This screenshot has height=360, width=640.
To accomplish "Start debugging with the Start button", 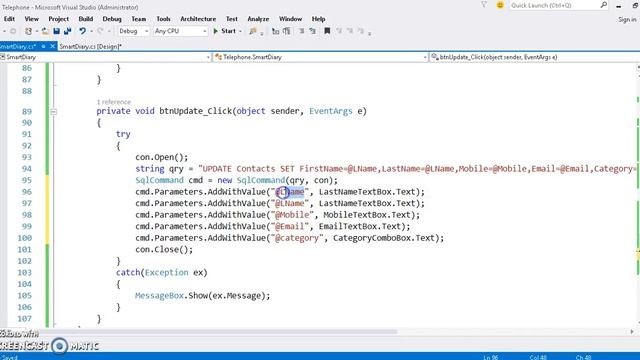I will click(225, 31).
